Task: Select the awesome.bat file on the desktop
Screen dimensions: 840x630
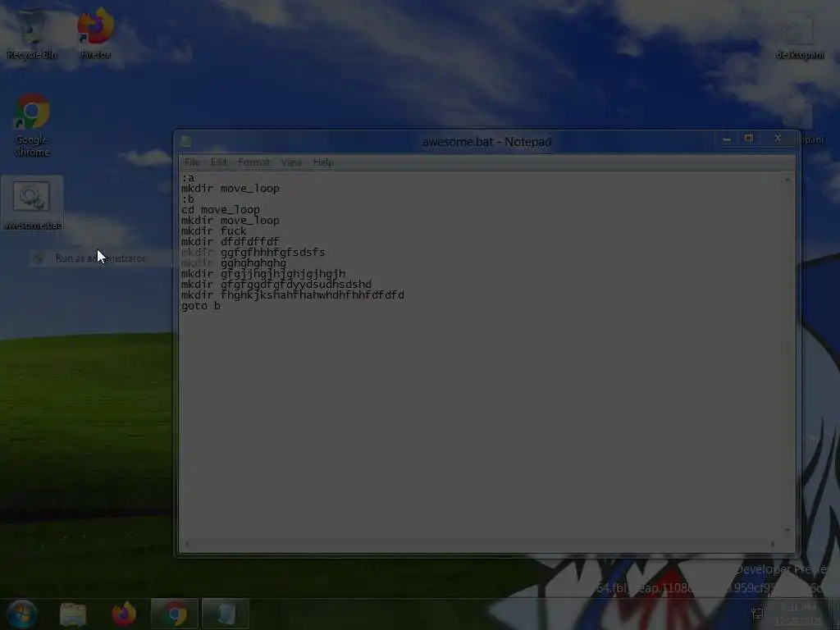Action: pos(32,204)
